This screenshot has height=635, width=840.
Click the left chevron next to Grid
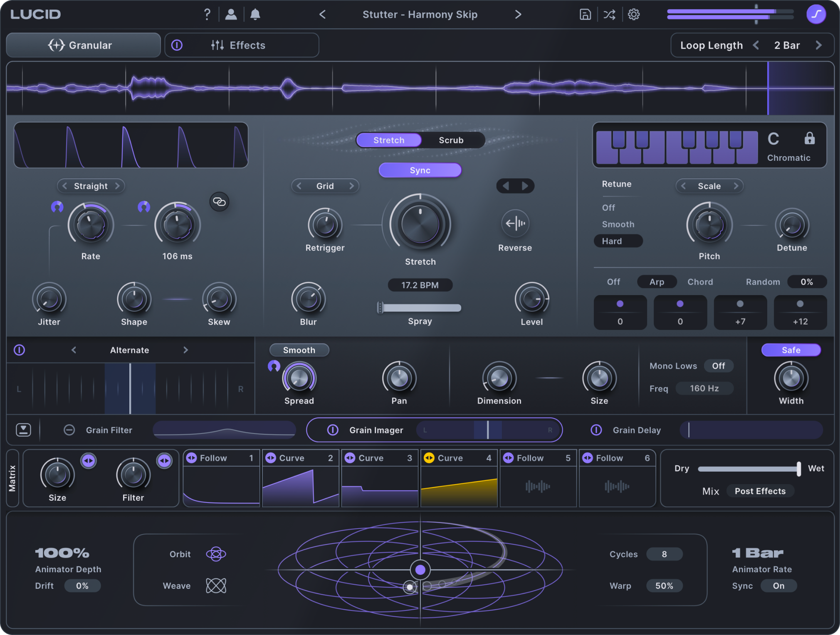299,186
